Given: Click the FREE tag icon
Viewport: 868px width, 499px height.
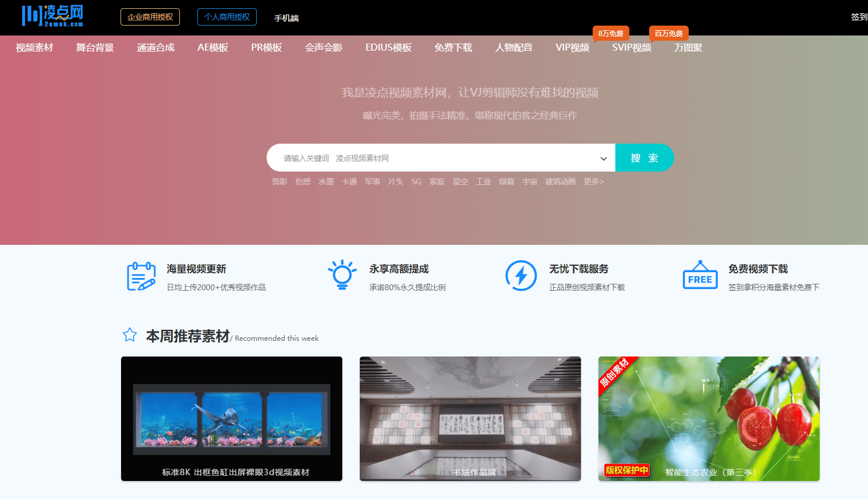Looking at the screenshot, I should pyautogui.click(x=700, y=275).
